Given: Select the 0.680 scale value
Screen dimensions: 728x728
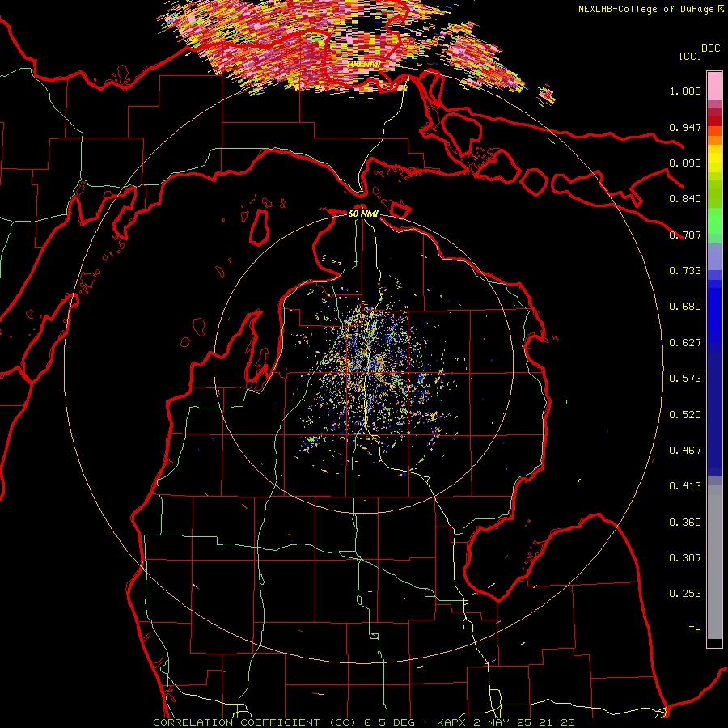Looking at the screenshot, I should [x=685, y=307].
